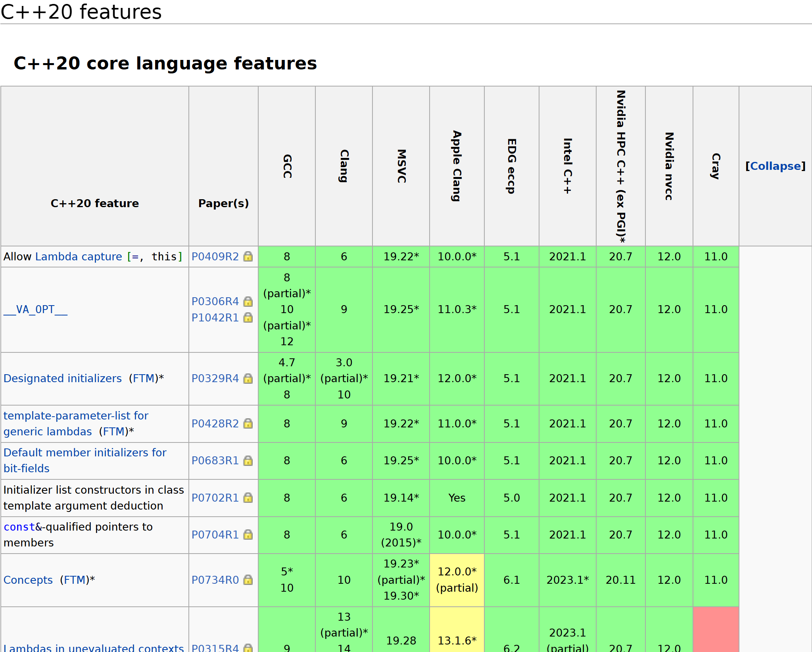The width and height of the screenshot is (812, 652).
Task: Follow the P0409R2 paper link
Action: click(x=215, y=257)
